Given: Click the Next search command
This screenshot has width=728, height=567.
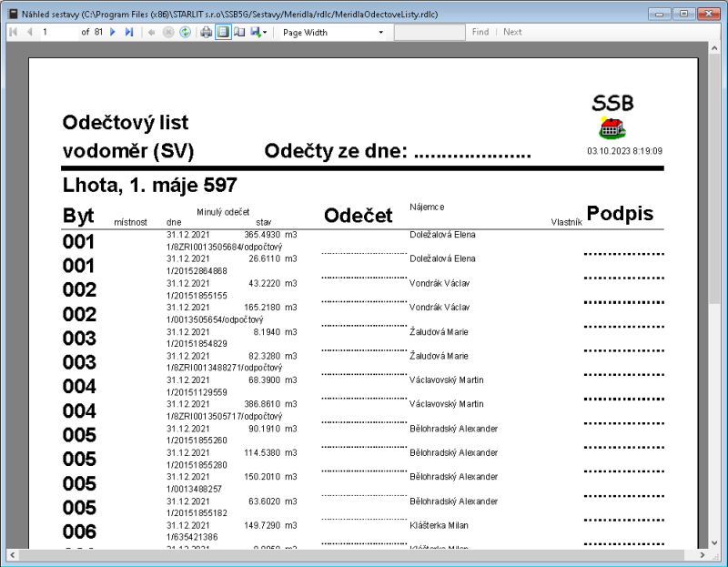Looking at the screenshot, I should (x=512, y=32).
